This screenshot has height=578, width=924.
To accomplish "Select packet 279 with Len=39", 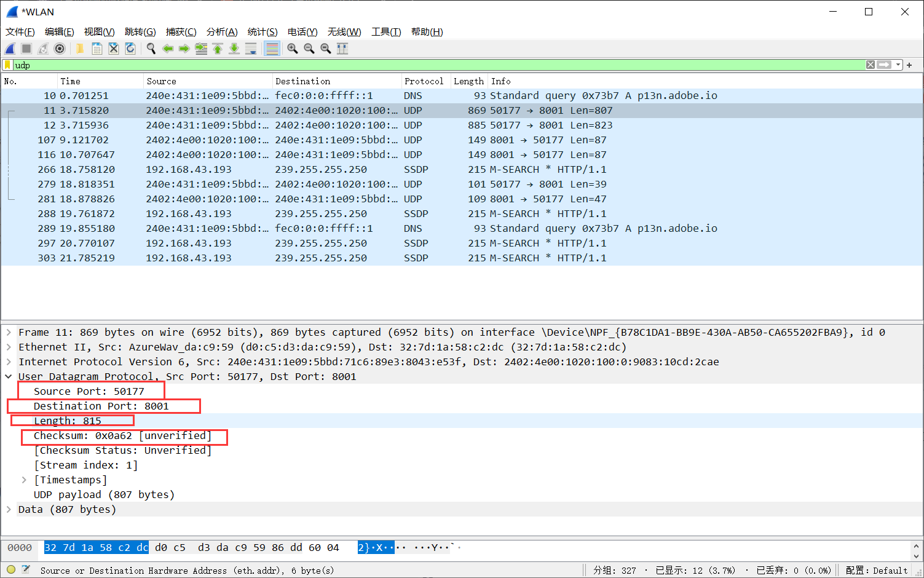I will [x=462, y=184].
